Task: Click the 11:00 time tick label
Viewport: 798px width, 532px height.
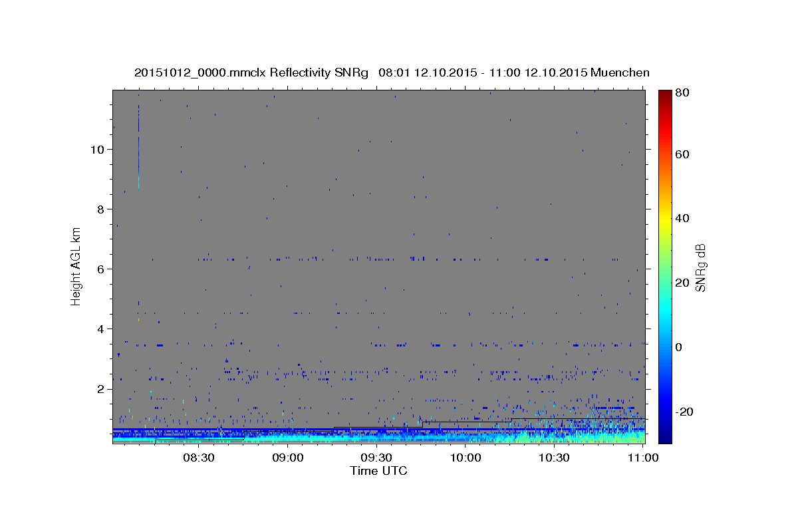Action: click(x=642, y=458)
